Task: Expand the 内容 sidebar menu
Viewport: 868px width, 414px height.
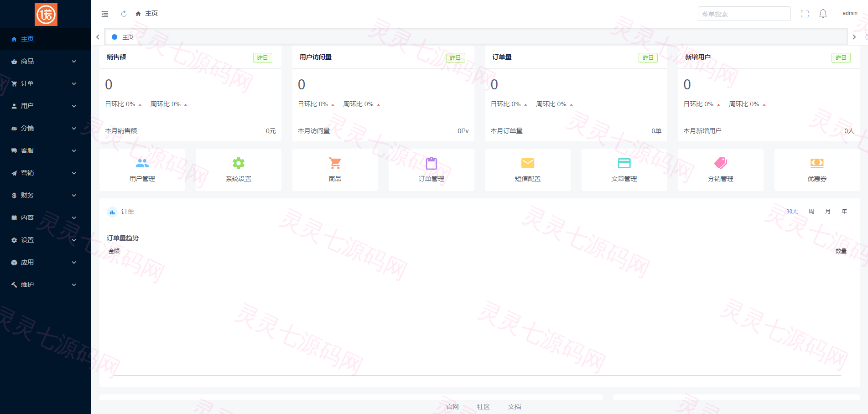Action: pyautogui.click(x=46, y=217)
